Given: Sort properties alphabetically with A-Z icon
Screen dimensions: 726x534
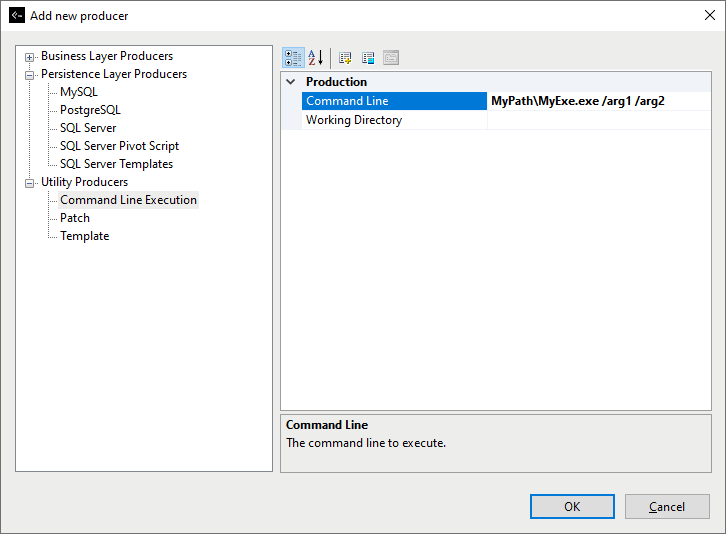Looking at the screenshot, I should (315, 58).
